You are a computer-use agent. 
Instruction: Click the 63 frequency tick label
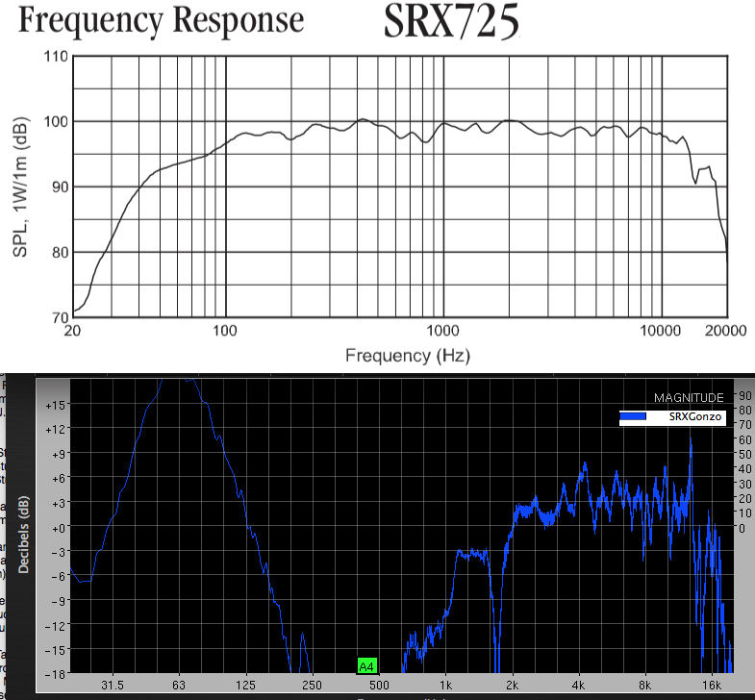(x=179, y=685)
